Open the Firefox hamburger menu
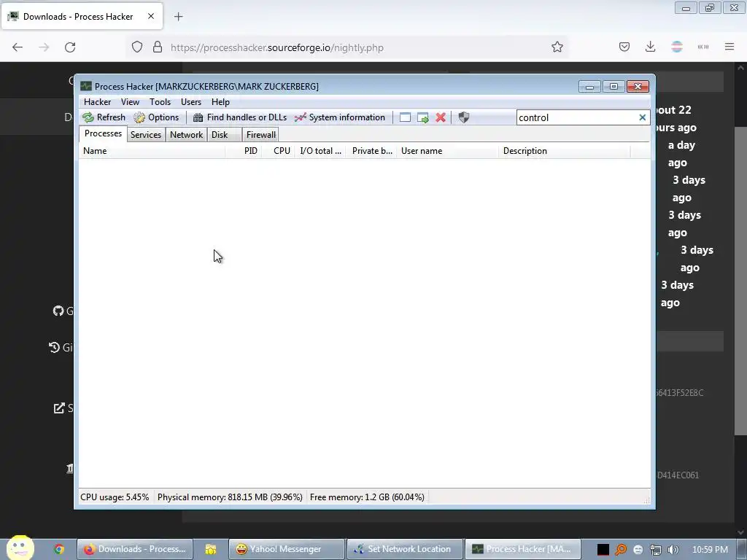The image size is (747, 560). [x=729, y=47]
